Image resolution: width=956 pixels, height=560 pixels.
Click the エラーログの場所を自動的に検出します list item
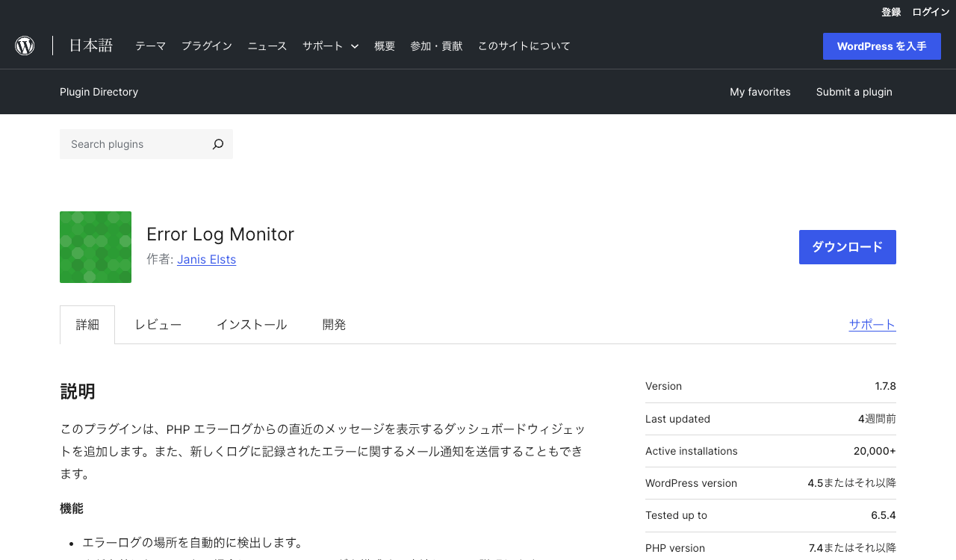click(193, 542)
